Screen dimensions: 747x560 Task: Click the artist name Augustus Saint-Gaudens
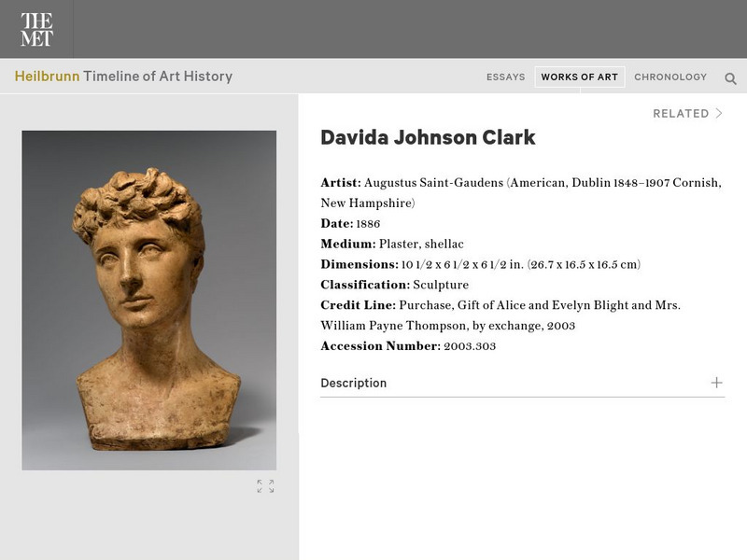pyautogui.click(x=433, y=183)
